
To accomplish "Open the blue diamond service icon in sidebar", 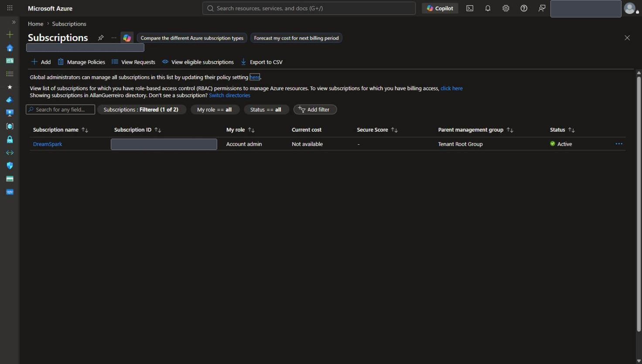I will point(10,100).
